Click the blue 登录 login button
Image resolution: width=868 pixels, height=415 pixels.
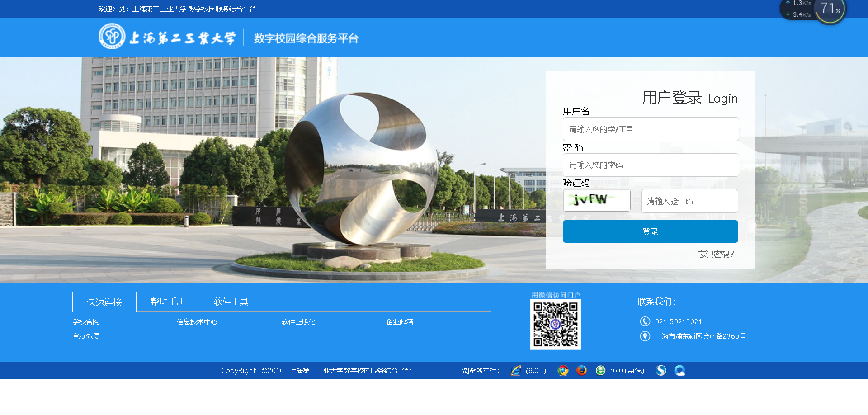tap(651, 231)
